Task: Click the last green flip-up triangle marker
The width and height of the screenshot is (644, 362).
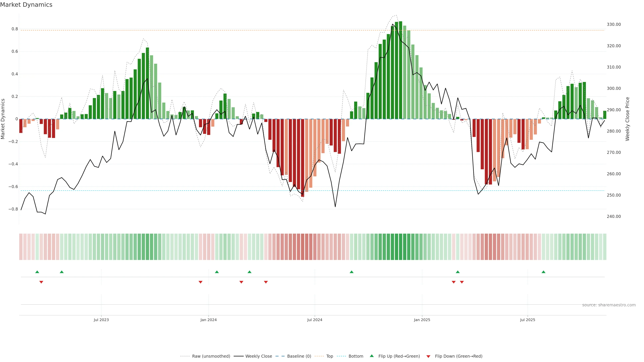Action: [544, 272]
